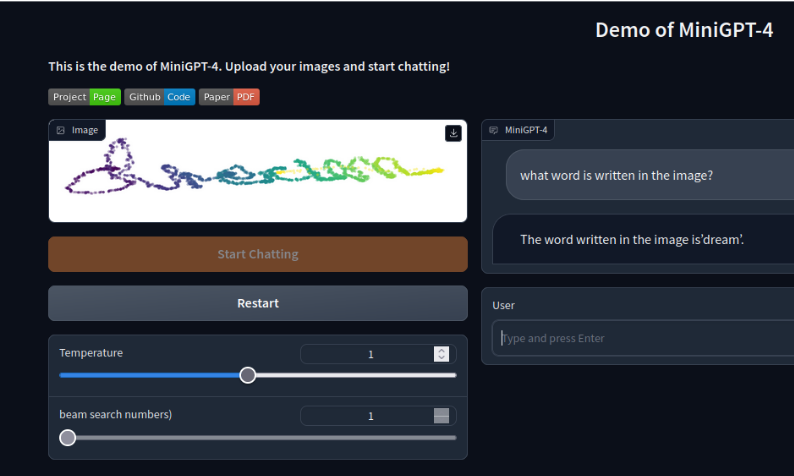Click the right end of Temperature slider track

(x=454, y=375)
